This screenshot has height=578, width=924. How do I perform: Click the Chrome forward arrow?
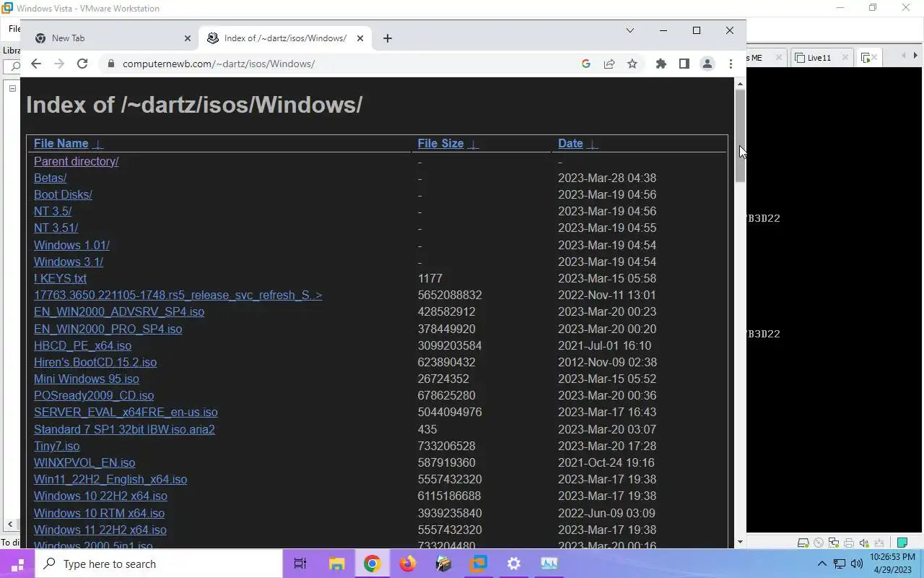coord(59,64)
